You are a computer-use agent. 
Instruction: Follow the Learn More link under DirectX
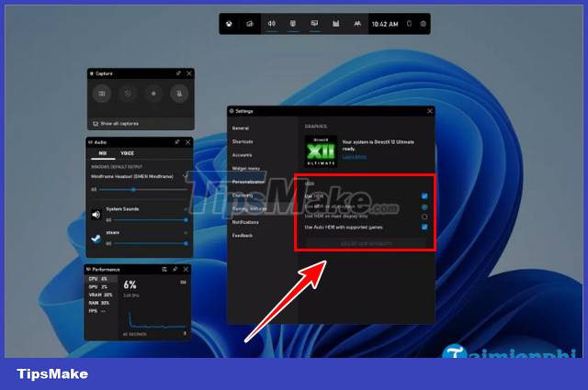click(355, 157)
